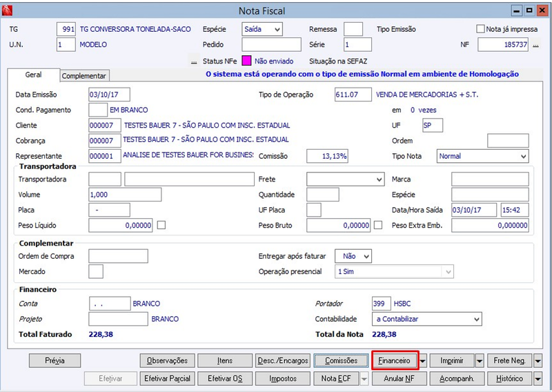
Task: Click the application icon in the title bar
Action: coord(8,10)
